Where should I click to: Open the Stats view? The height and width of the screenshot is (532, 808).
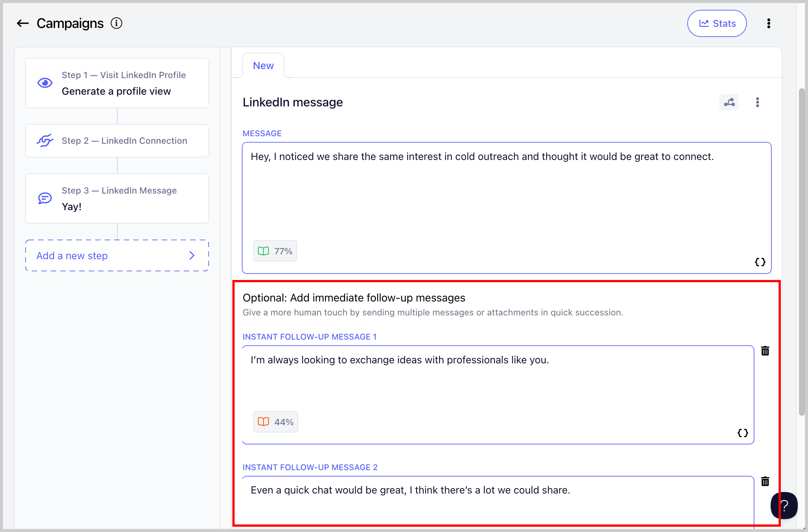pos(717,23)
